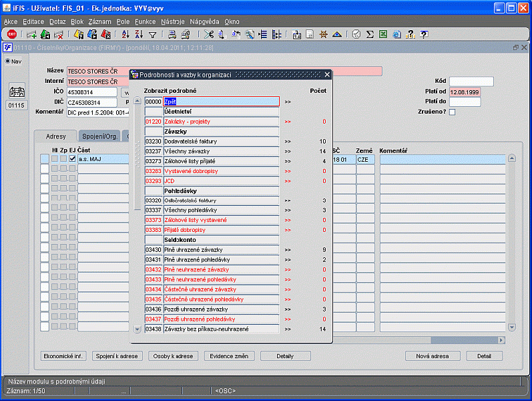Close the Podrobnosti a vazby k organizaci dialog
Viewport: 532px width, 401px height.
click(327, 74)
